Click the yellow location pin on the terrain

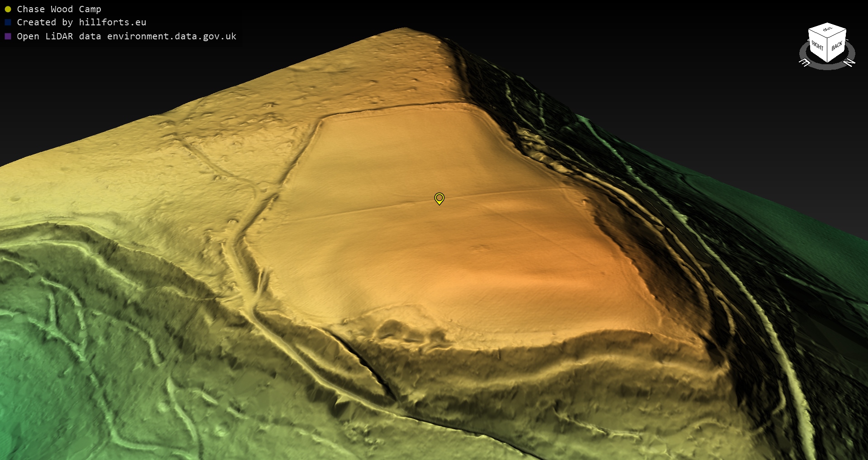click(x=439, y=199)
